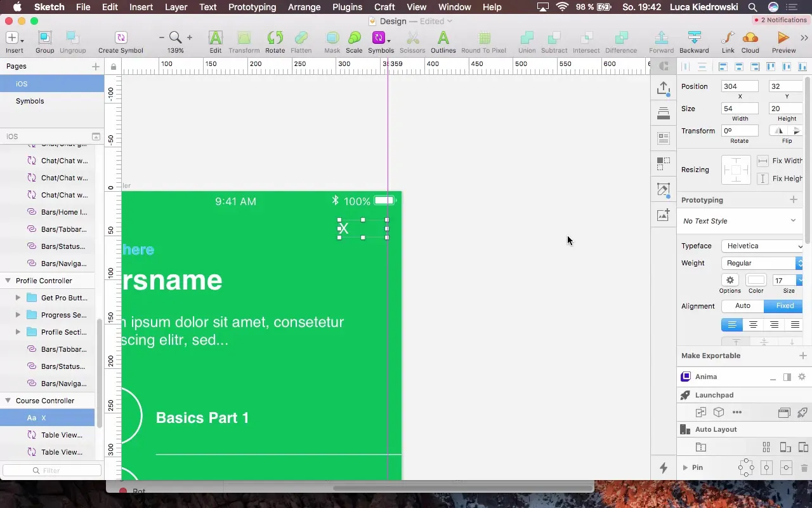Open the Insert menu in the menu bar

pyautogui.click(x=141, y=7)
